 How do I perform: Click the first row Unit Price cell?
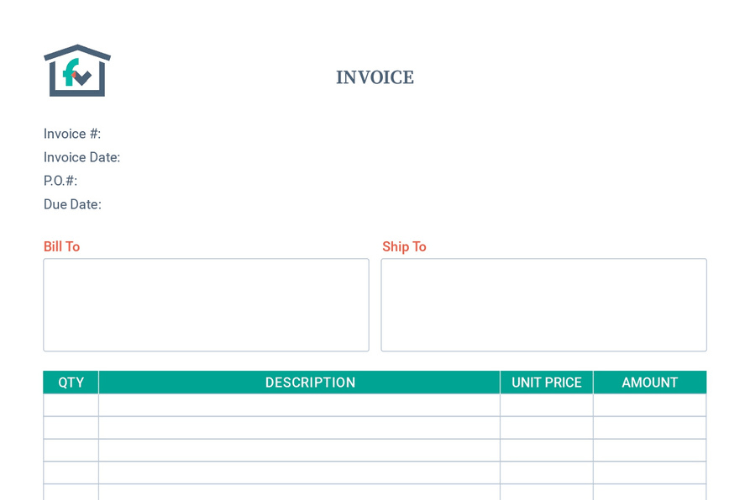(546, 405)
